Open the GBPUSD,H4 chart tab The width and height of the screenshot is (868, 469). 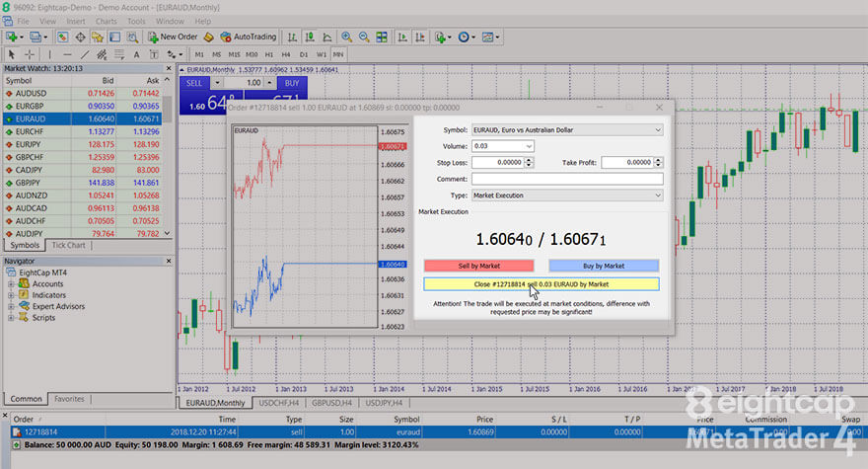(331, 403)
